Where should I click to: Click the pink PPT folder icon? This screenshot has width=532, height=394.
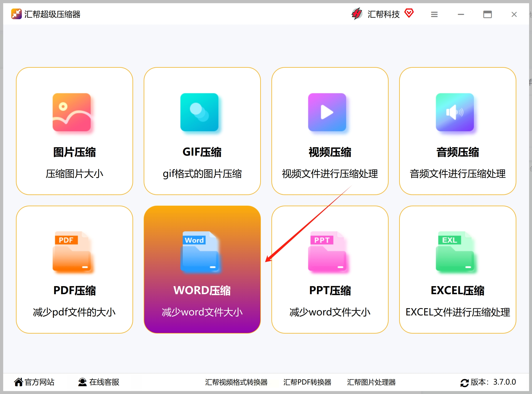click(327, 251)
